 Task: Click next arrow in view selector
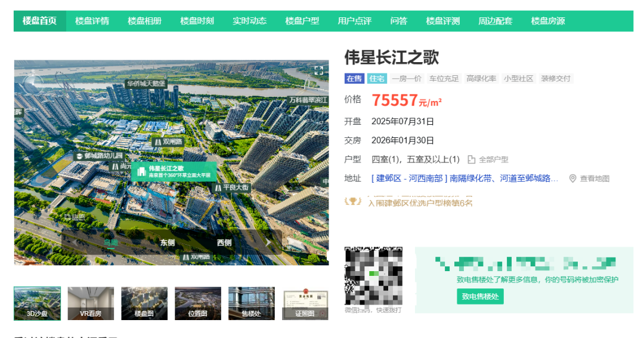click(268, 242)
